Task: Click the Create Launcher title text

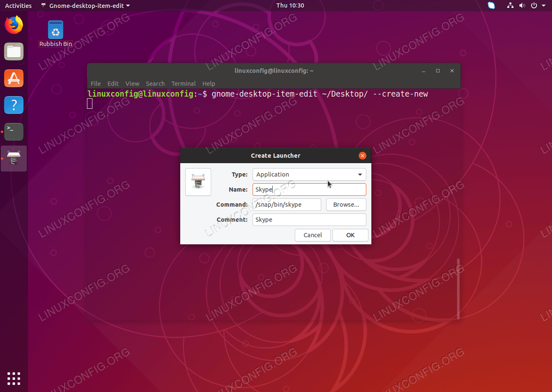Action: coord(276,156)
